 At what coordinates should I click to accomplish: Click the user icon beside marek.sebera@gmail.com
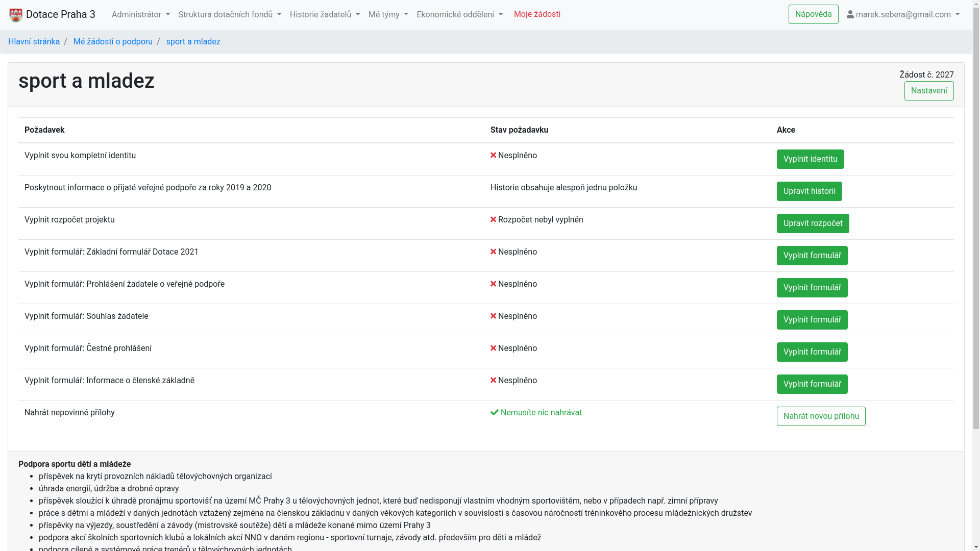tap(850, 15)
